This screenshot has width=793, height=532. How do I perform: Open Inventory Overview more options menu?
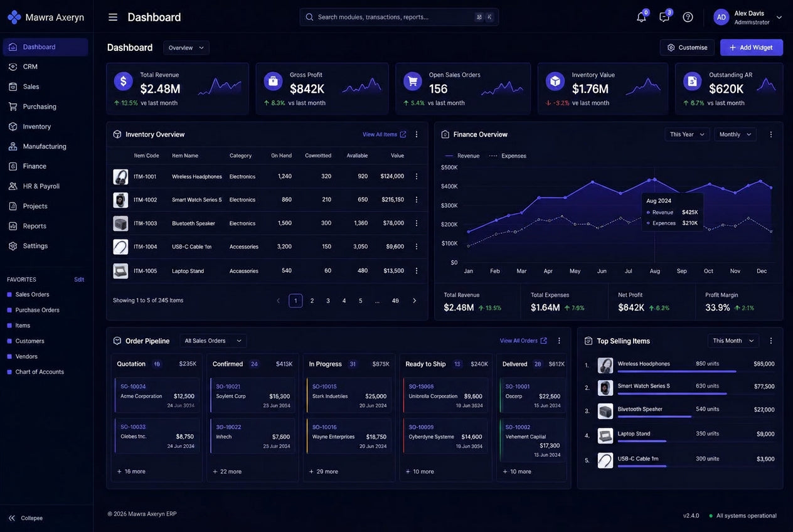[x=416, y=134]
